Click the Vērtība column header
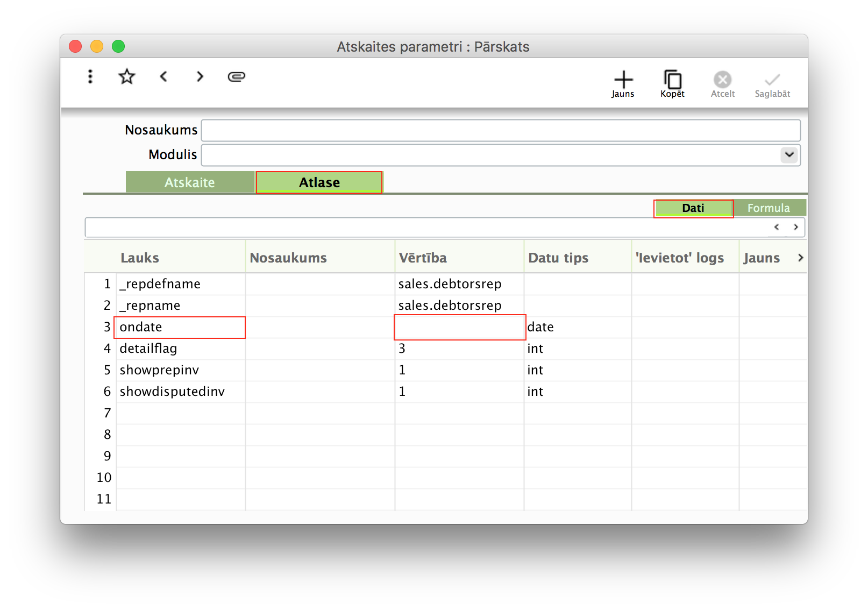Image resolution: width=868 pixels, height=610 pixels. pos(459,258)
